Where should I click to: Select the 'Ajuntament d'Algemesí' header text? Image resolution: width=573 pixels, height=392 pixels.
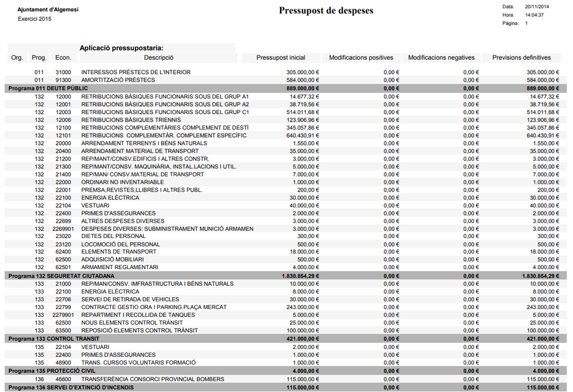(x=48, y=10)
